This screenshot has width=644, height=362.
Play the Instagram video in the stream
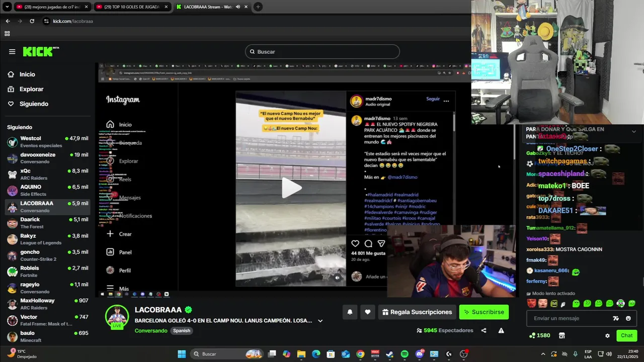291,188
